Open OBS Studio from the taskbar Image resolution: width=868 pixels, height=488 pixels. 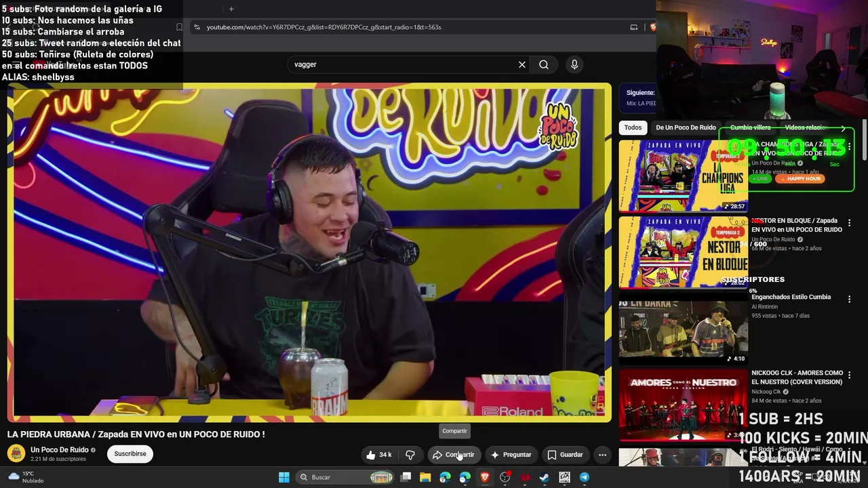coord(505,477)
